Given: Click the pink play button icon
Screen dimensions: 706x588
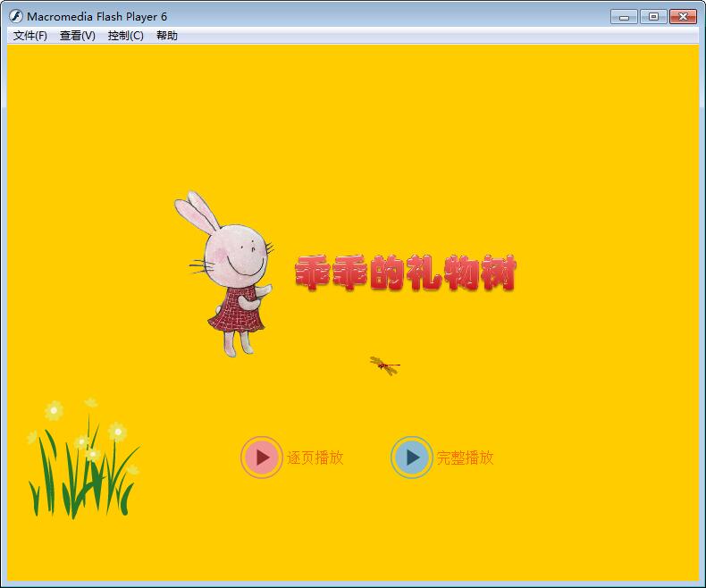Looking at the screenshot, I should 261,458.
